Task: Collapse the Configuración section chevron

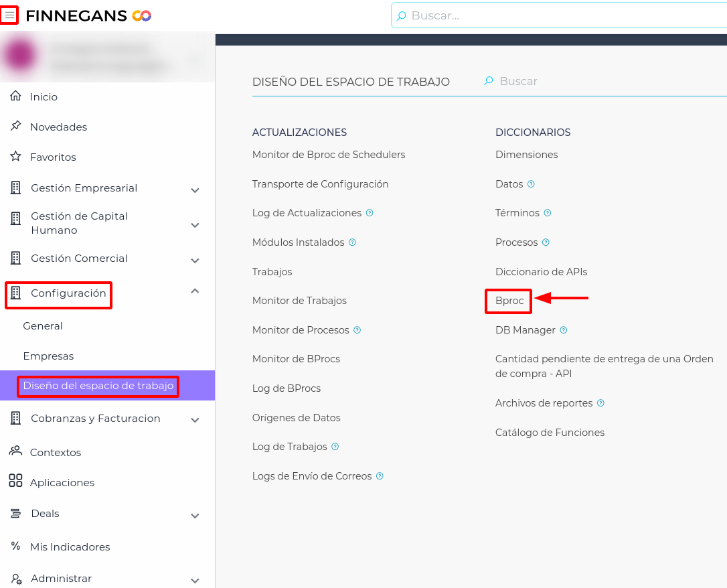Action: tap(195, 291)
